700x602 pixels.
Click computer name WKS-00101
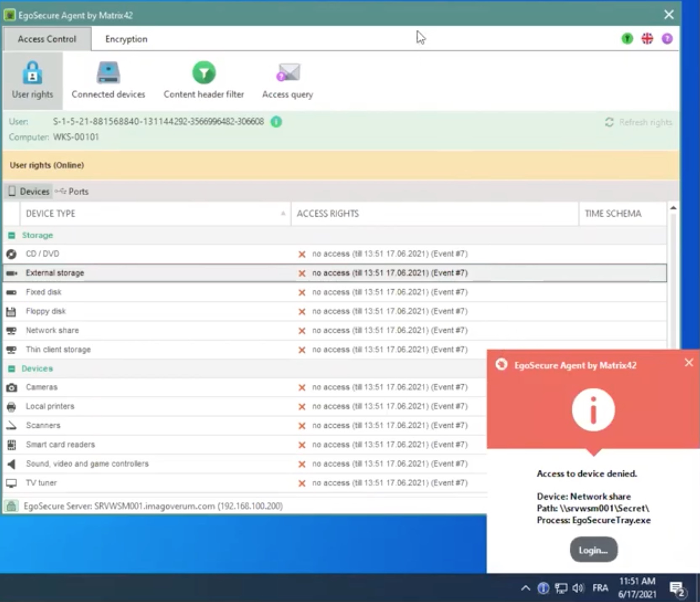(76, 137)
